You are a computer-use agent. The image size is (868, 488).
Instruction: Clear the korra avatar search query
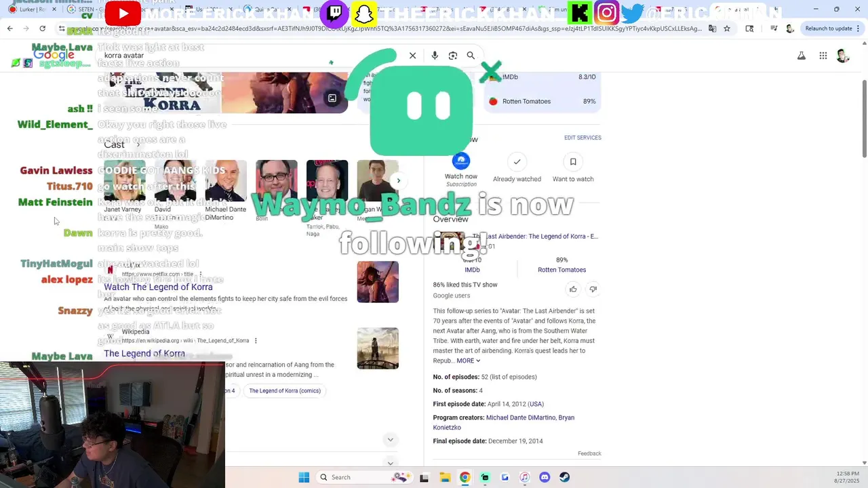[x=412, y=56]
